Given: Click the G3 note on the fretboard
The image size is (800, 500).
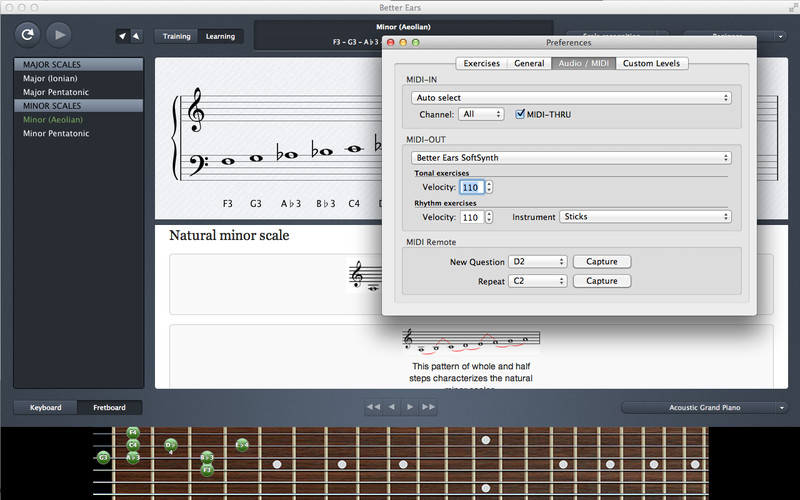Looking at the screenshot, I should click(103, 457).
